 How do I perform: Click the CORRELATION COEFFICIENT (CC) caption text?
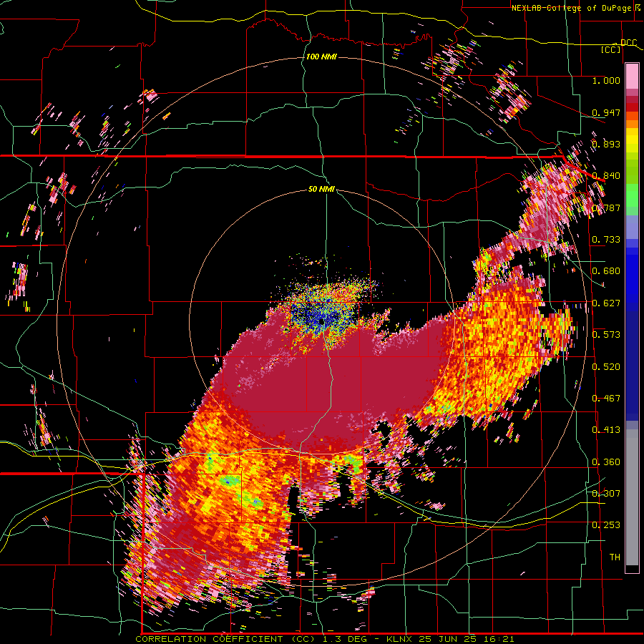point(225,639)
